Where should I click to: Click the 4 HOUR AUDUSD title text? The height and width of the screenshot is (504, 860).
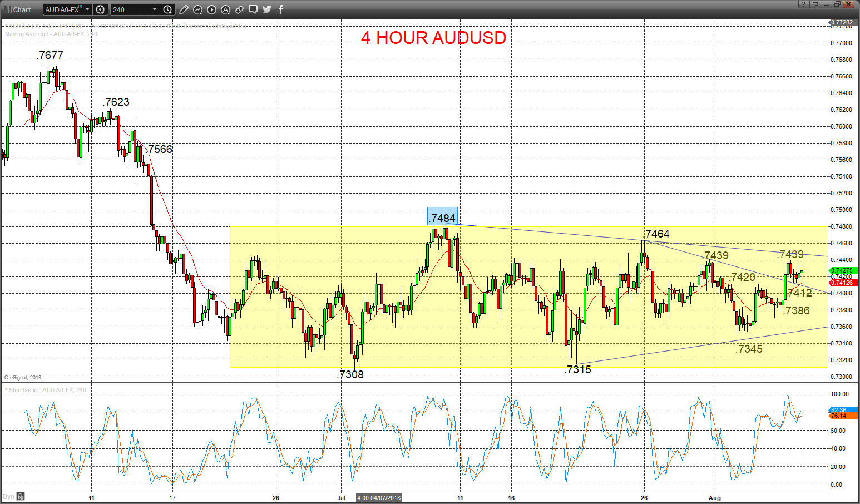click(434, 38)
